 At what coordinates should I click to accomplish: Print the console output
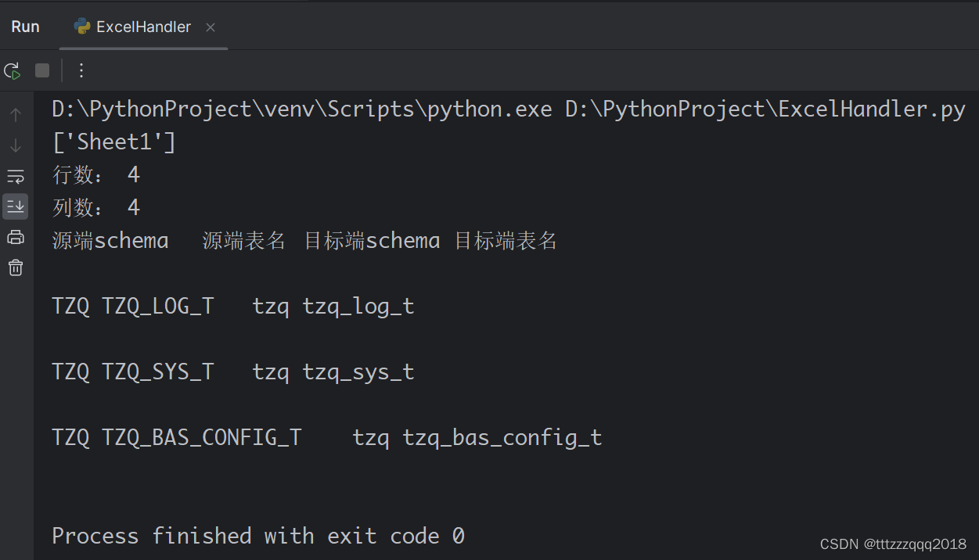click(15, 237)
